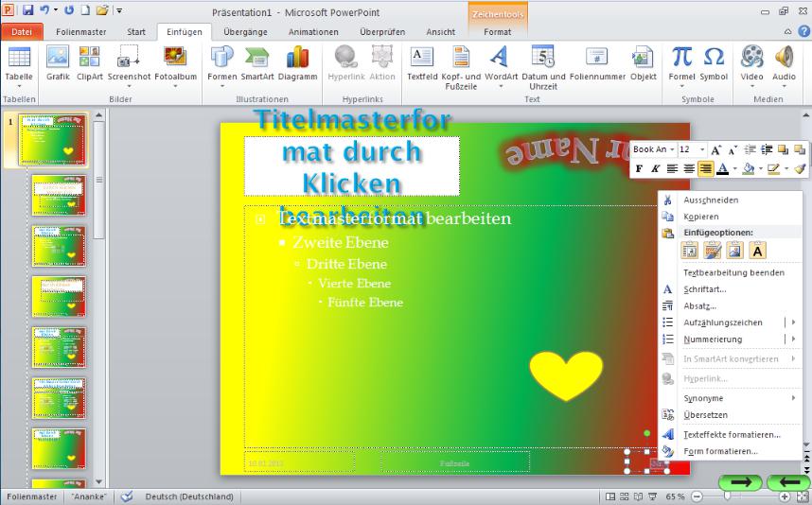This screenshot has height=505, width=812.
Task: Click the Textfeld tool in ribbon
Action: click(x=421, y=62)
